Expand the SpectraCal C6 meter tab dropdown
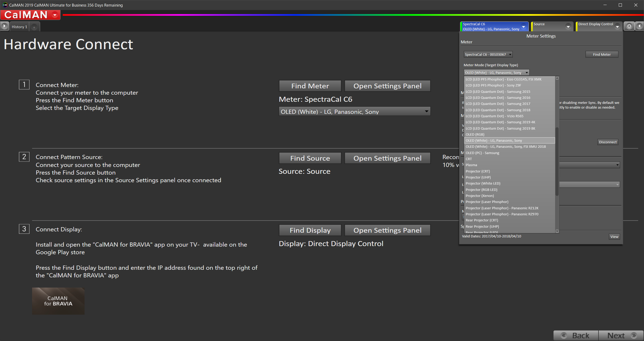 (524, 27)
